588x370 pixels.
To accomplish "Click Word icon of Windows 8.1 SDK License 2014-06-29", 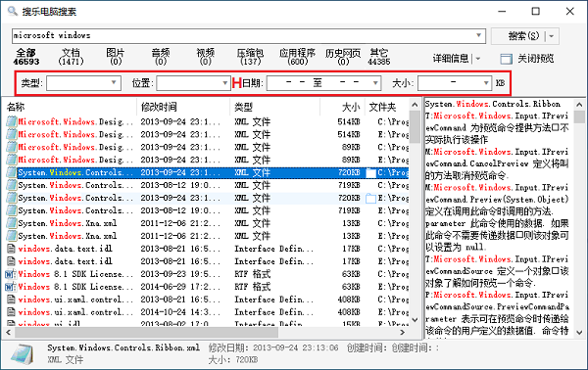I will point(11,287).
